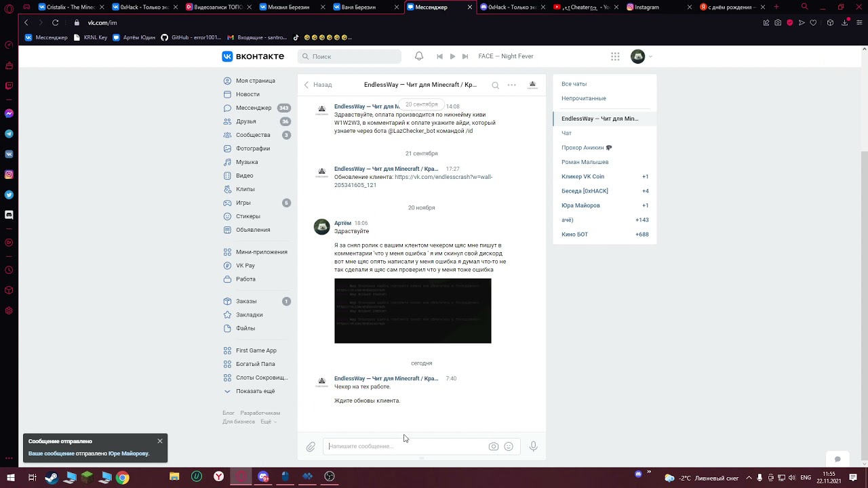Reload the page in the browser toolbar
Screen dimensions: 868x488
point(56,22)
